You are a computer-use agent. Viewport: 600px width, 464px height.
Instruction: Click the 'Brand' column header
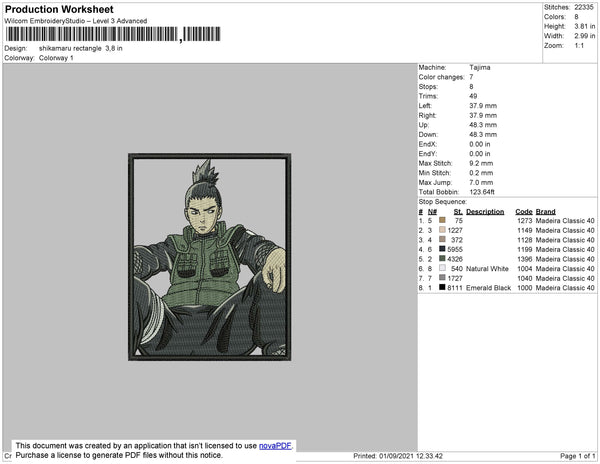546,212
